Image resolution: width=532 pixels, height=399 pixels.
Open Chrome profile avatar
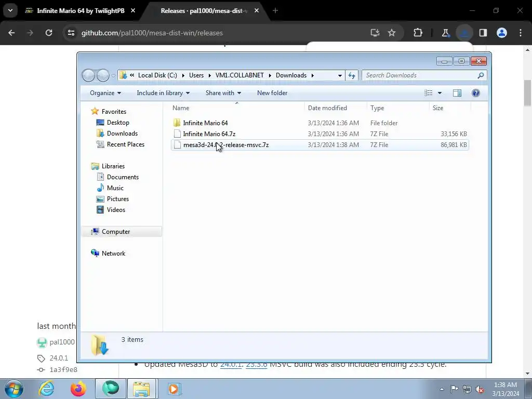click(502, 33)
